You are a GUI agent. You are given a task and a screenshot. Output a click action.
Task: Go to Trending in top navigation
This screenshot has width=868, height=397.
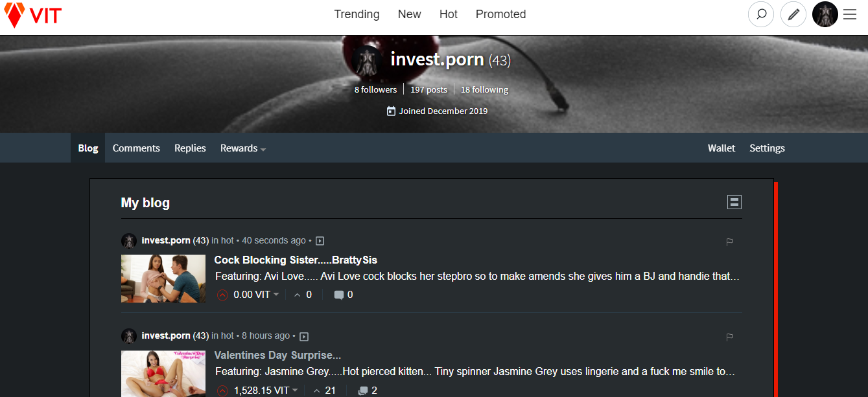coord(357,14)
